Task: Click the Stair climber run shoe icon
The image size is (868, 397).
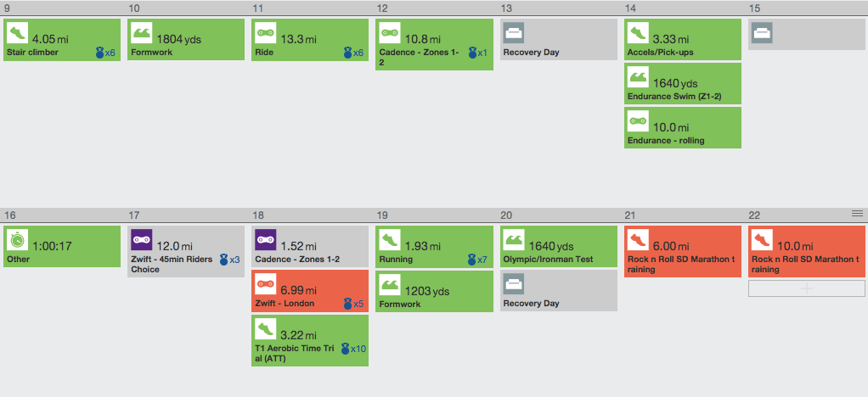Action: (16, 34)
